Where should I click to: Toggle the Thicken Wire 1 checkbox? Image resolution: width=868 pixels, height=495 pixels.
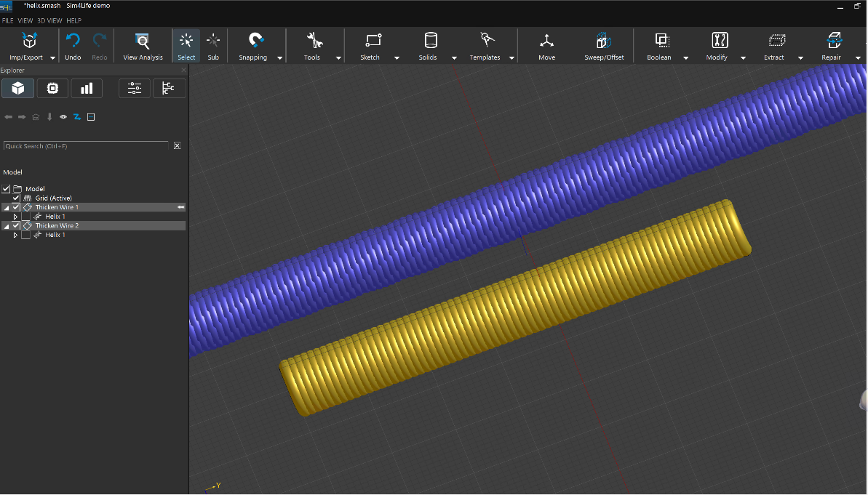17,207
